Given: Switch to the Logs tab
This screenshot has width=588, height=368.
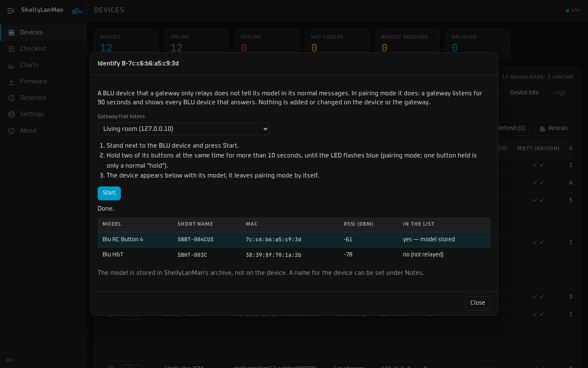Looking at the screenshot, I should [559, 93].
